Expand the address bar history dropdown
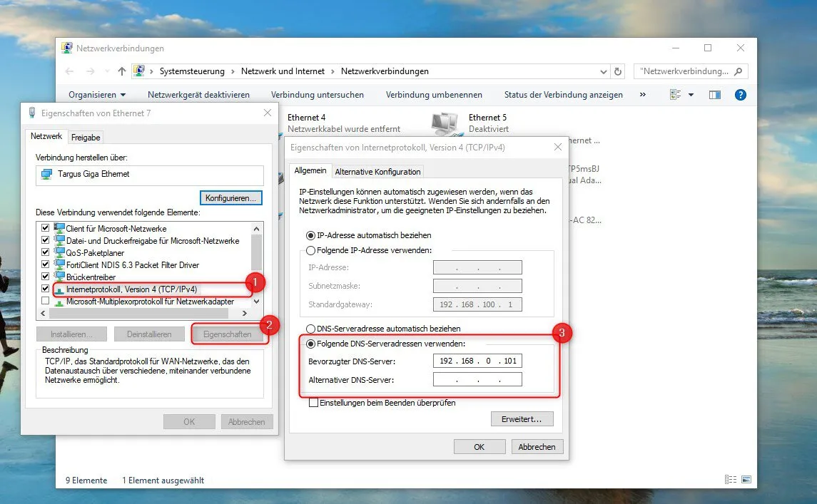This screenshot has height=504, width=817. coord(604,71)
